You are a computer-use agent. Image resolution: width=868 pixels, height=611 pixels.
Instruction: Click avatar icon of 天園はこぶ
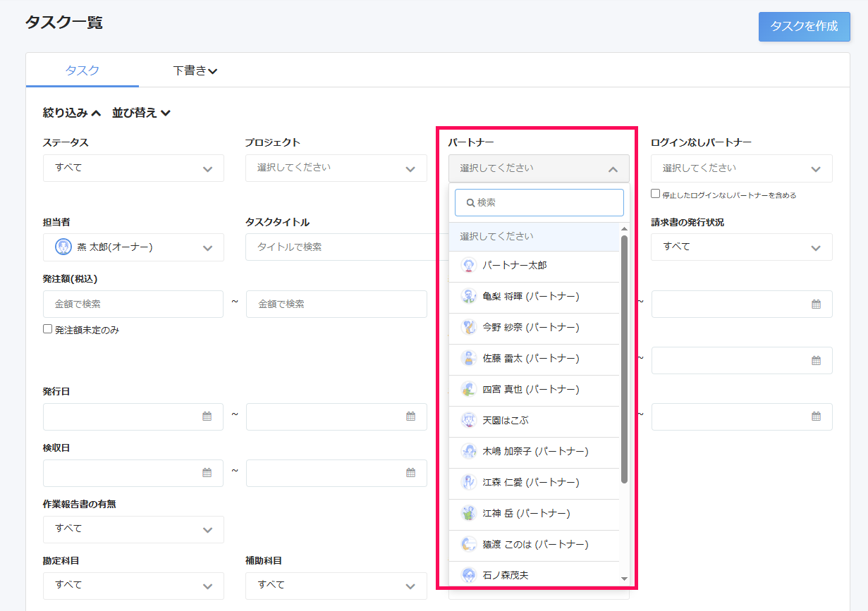[x=469, y=421]
